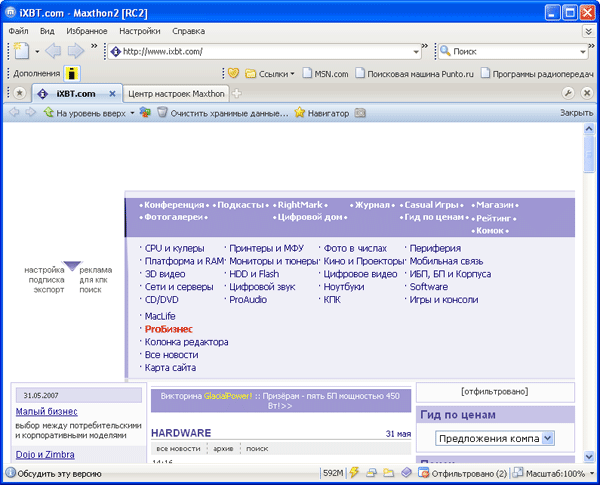Viewport: 600px width, 485px height.
Task: Open the new tab dropdown arrow
Action: click(37, 51)
